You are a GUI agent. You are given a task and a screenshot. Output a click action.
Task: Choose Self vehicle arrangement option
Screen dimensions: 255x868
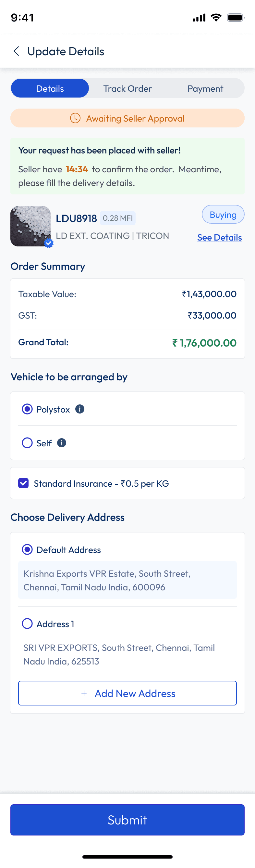27,443
